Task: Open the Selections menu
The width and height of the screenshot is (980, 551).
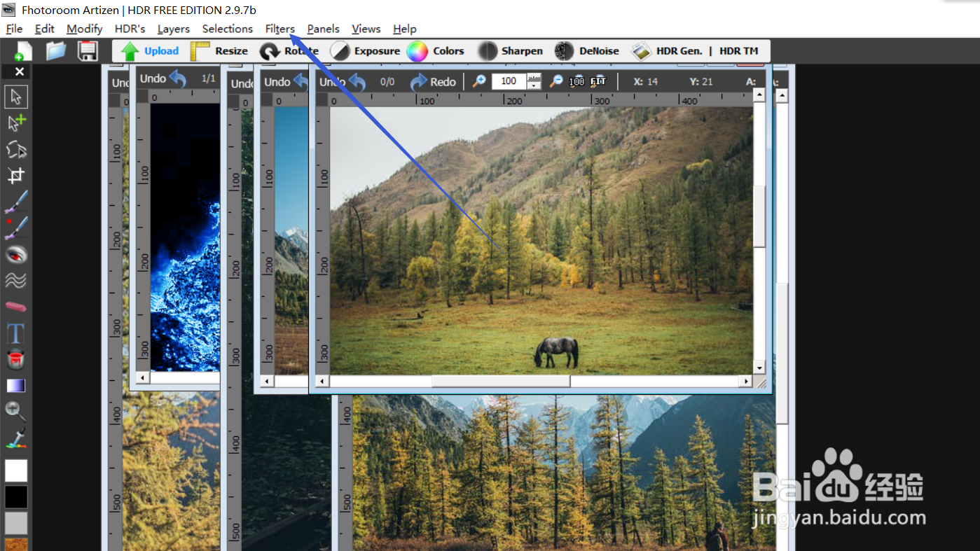Action: coord(228,29)
